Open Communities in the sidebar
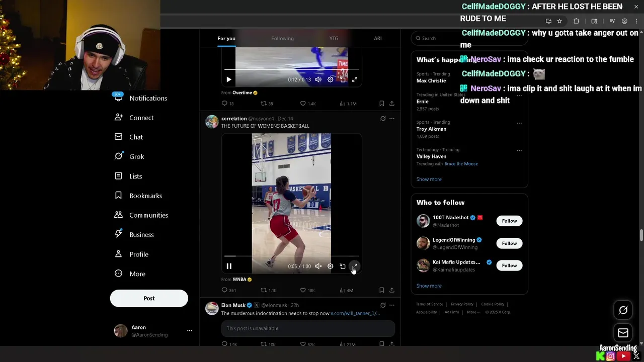The width and height of the screenshot is (644, 362). (x=141, y=215)
